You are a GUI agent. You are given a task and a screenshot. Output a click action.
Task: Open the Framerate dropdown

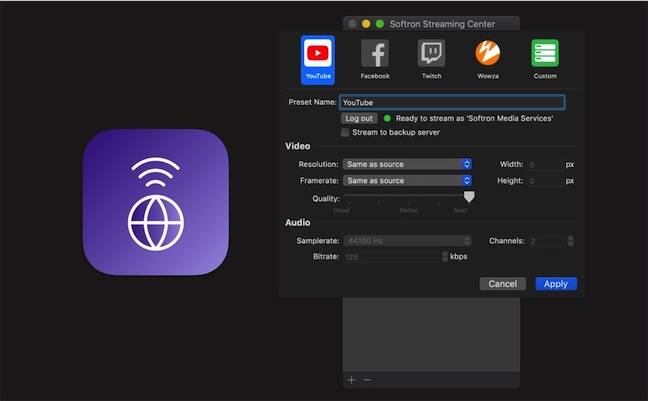pyautogui.click(x=407, y=181)
